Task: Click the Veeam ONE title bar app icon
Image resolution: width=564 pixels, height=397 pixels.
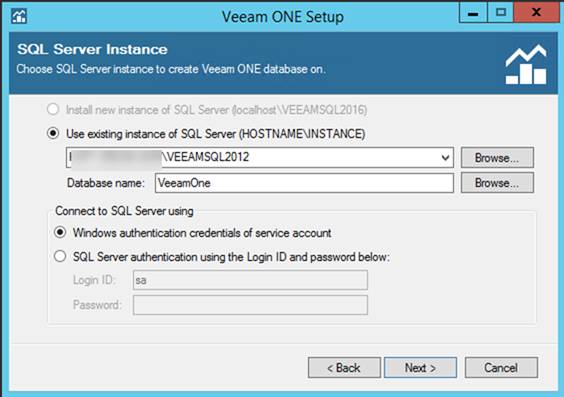Action: point(19,17)
